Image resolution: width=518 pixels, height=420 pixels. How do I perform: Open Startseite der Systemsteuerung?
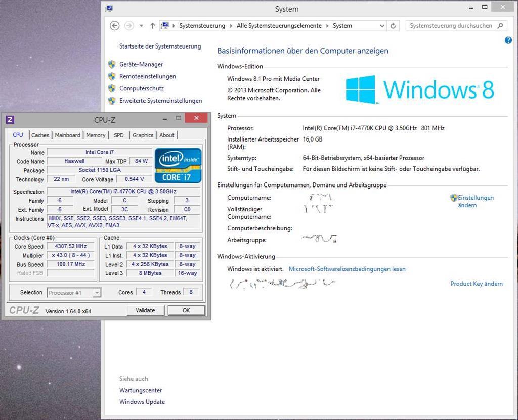pos(160,46)
